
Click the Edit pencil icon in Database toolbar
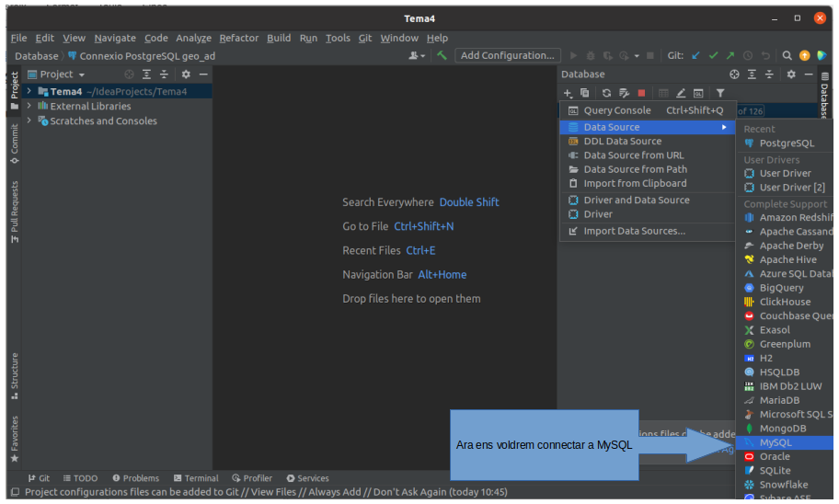[681, 93]
